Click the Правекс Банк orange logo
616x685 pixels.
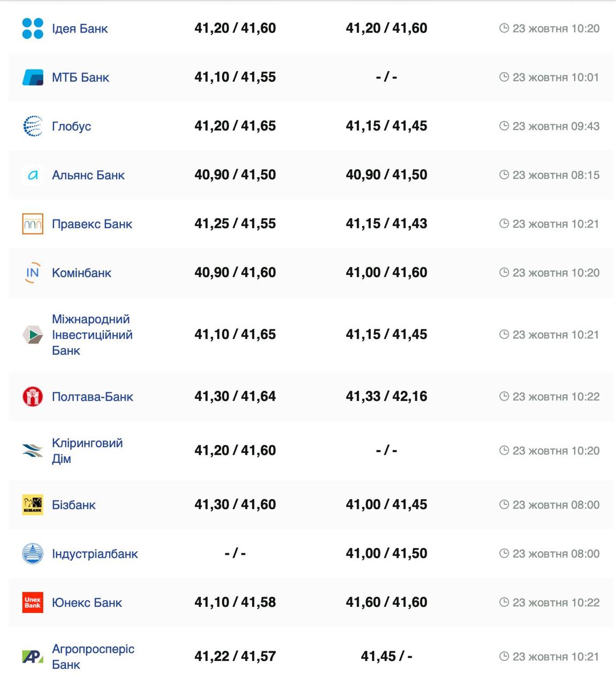[x=33, y=224]
